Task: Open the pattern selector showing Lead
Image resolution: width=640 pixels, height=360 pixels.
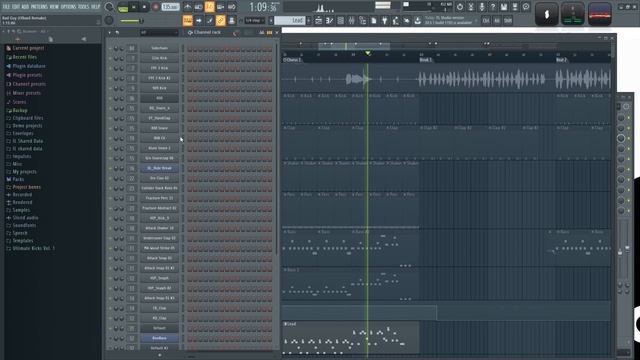Action: pos(289,20)
